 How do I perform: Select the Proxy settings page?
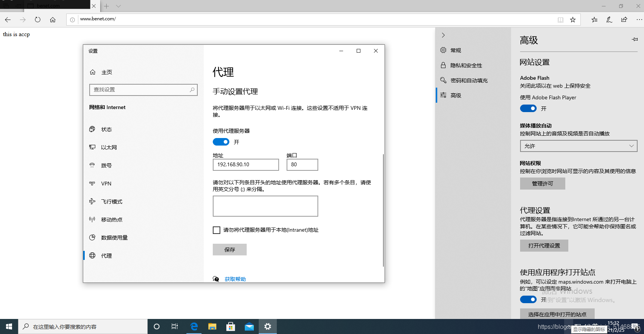pos(143,256)
